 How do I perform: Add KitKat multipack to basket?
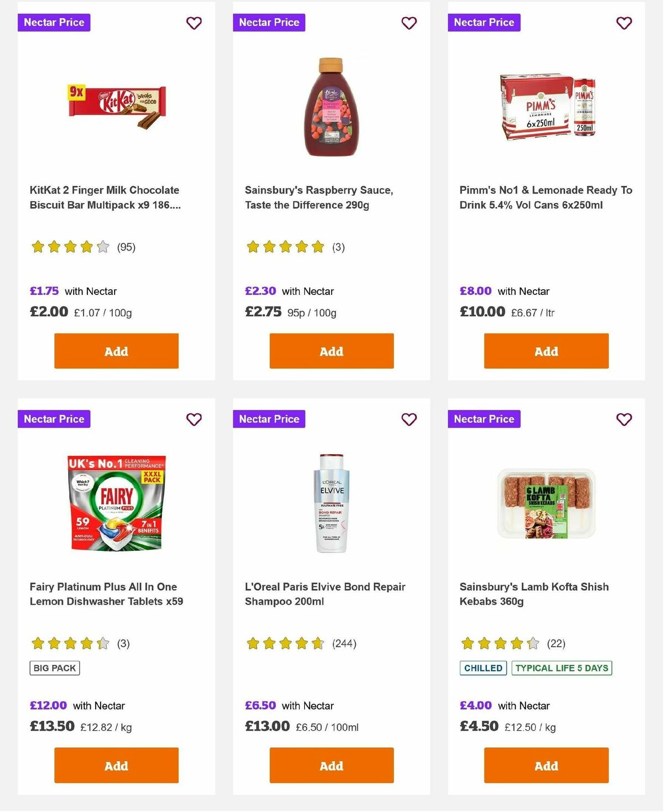coord(116,351)
